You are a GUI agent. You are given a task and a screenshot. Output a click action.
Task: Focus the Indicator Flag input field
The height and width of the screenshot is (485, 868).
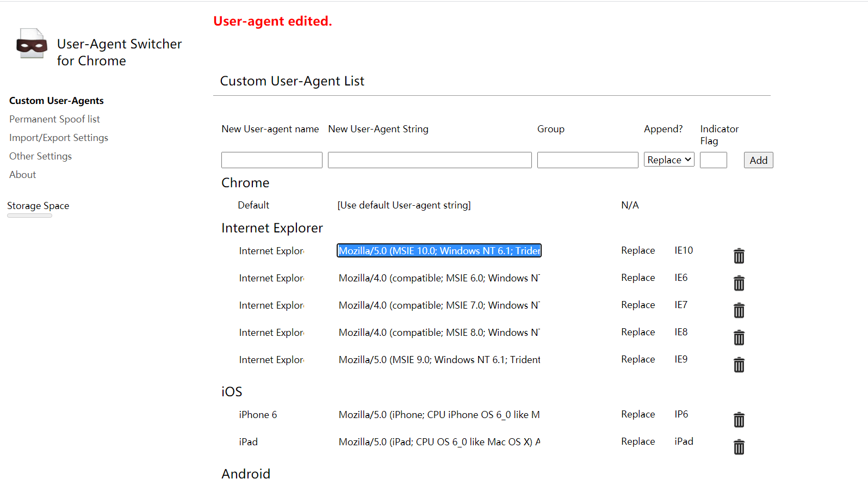coord(714,160)
